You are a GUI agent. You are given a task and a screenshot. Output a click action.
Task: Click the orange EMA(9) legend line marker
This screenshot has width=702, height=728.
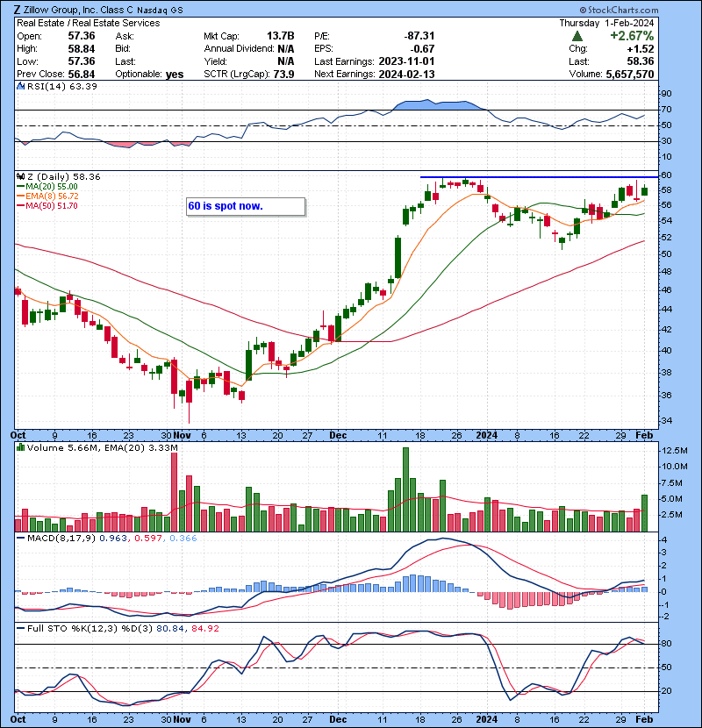pos(20,196)
